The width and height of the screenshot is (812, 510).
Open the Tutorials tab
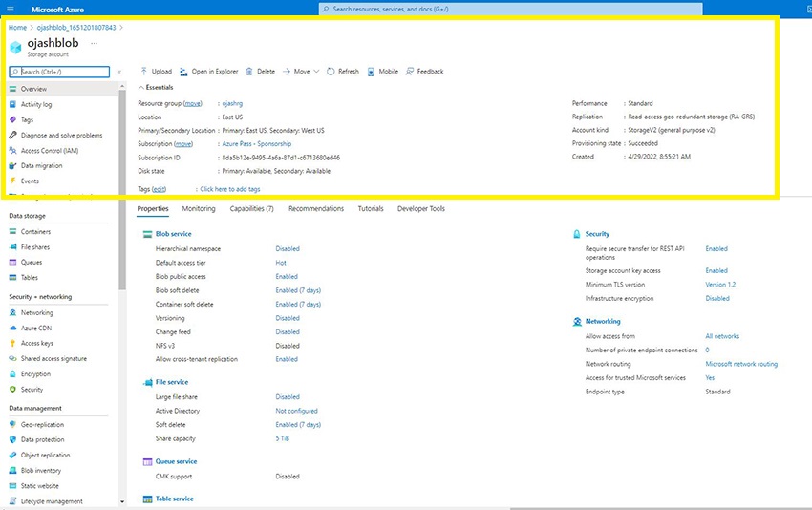coord(371,208)
